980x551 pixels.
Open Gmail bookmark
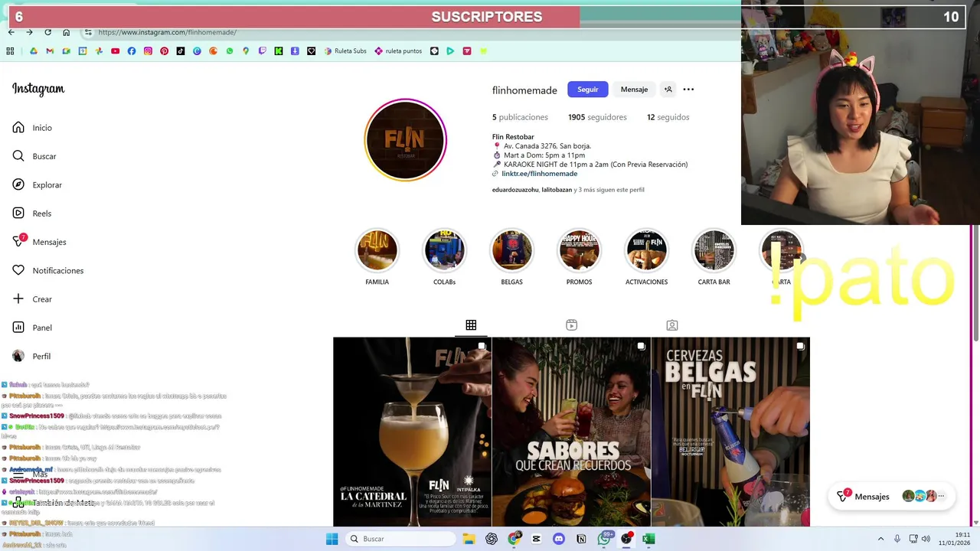[x=50, y=51]
